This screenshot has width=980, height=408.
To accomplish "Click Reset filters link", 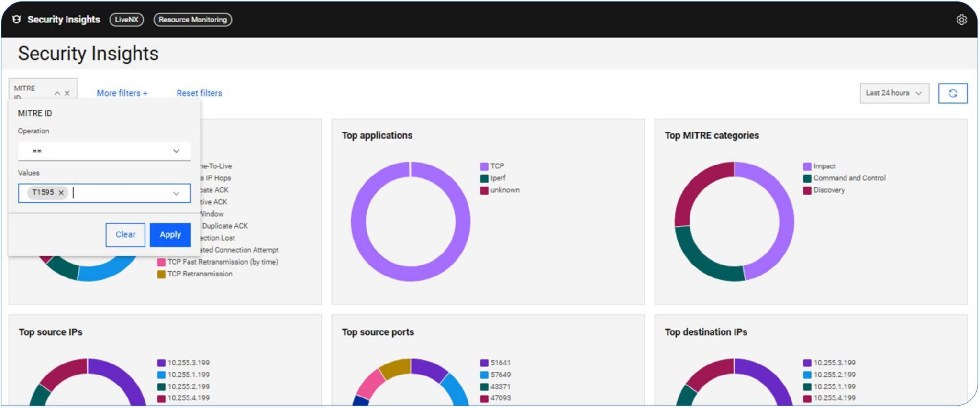I will 199,93.
